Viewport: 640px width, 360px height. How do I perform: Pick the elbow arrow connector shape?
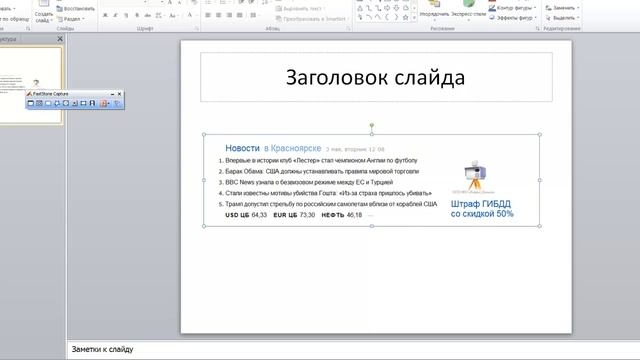[x=378, y=8]
